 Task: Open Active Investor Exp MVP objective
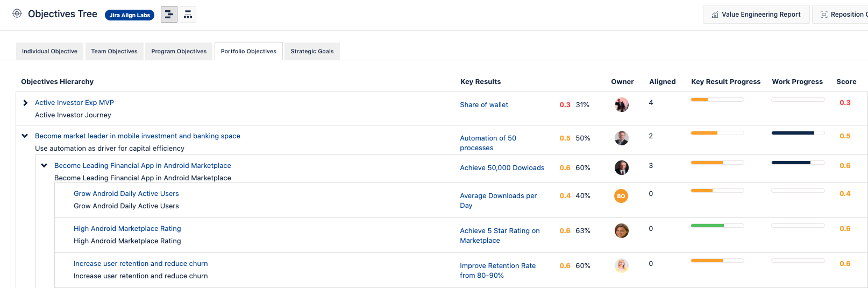74,102
